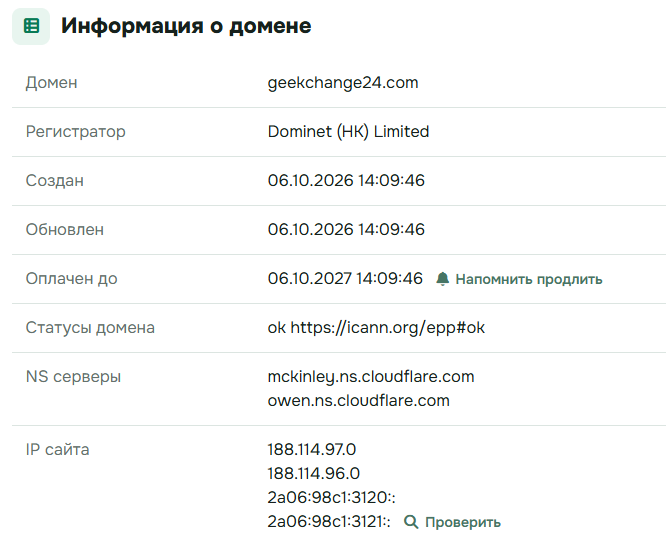Click the Проверить link
666x546 pixels.
[463, 522]
